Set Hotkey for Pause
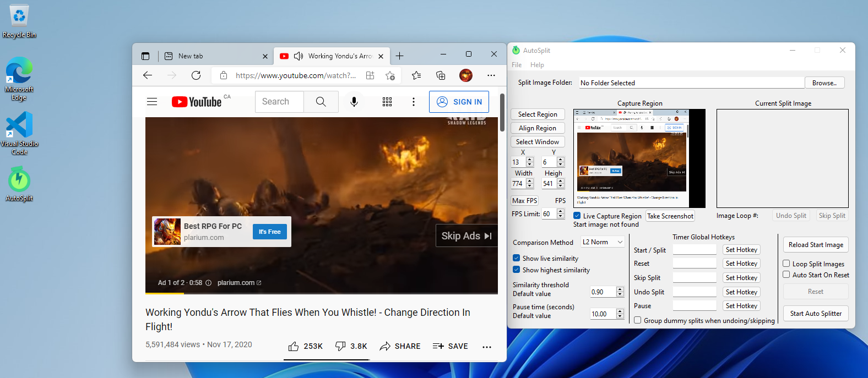 click(741, 305)
